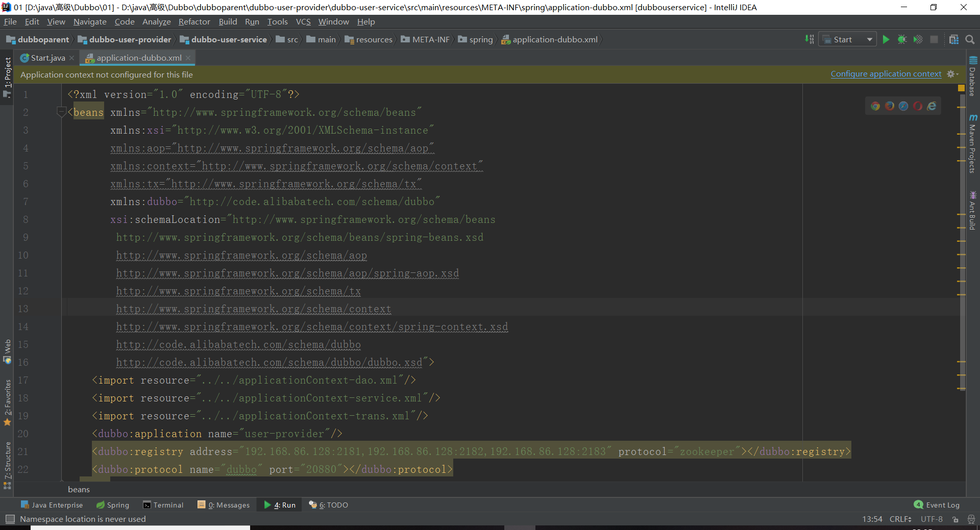Close the application-dubbo.xml tab

pos(188,58)
